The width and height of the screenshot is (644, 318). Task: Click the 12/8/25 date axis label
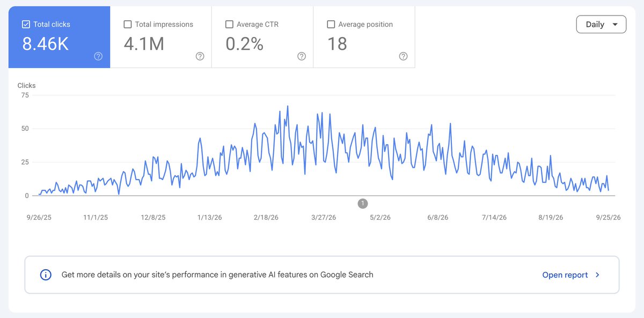(153, 217)
